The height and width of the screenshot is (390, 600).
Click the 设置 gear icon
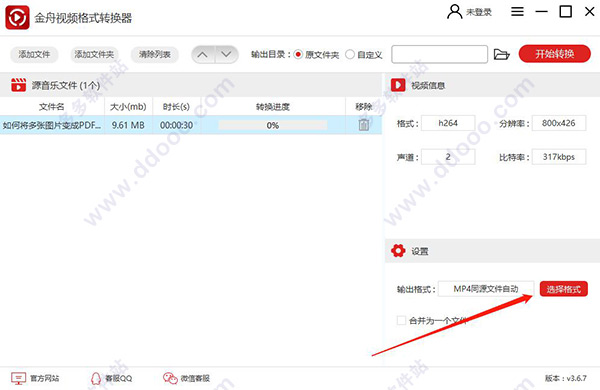coord(398,251)
